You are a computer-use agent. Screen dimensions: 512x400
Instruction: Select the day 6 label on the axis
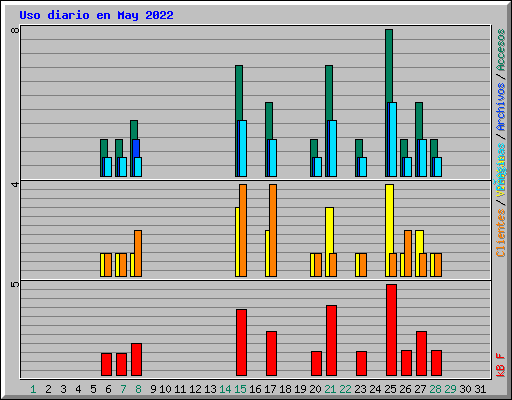point(108,389)
